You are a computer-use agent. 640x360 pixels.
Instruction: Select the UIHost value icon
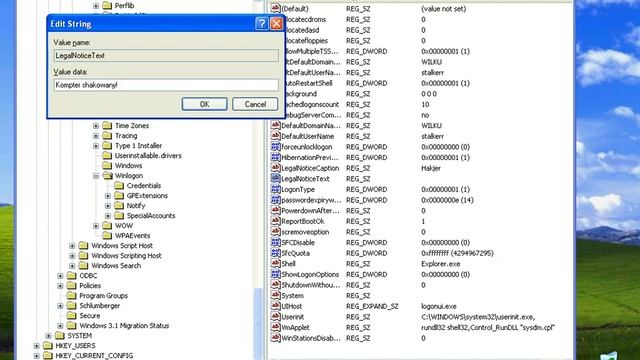click(276, 306)
